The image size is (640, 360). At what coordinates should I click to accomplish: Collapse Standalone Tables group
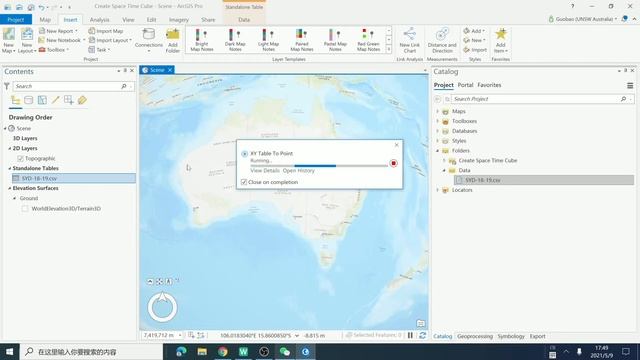(10, 168)
